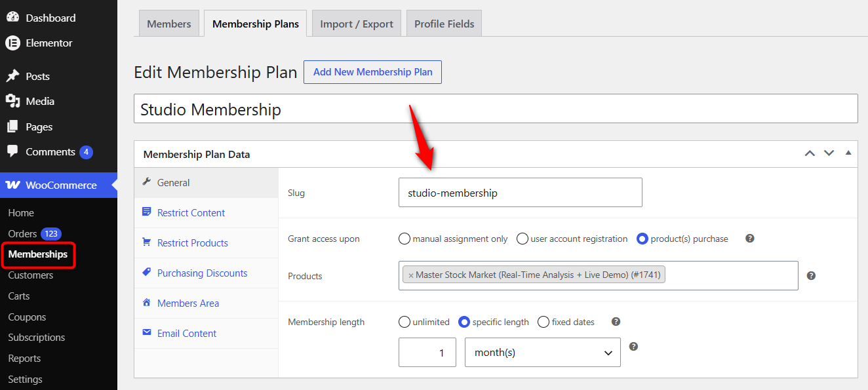Open Carts submenu link
The height and width of the screenshot is (390, 868).
pos(19,296)
